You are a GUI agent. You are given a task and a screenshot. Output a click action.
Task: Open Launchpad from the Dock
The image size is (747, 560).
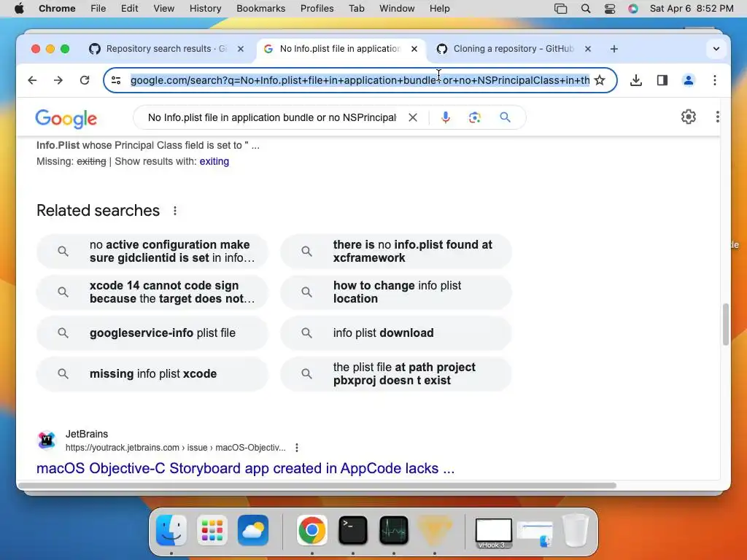(212, 530)
